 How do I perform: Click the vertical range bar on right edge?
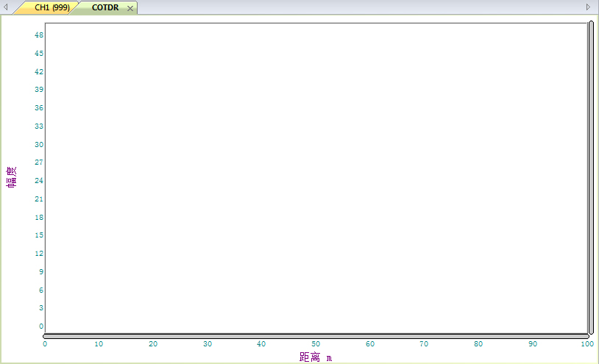click(591, 177)
